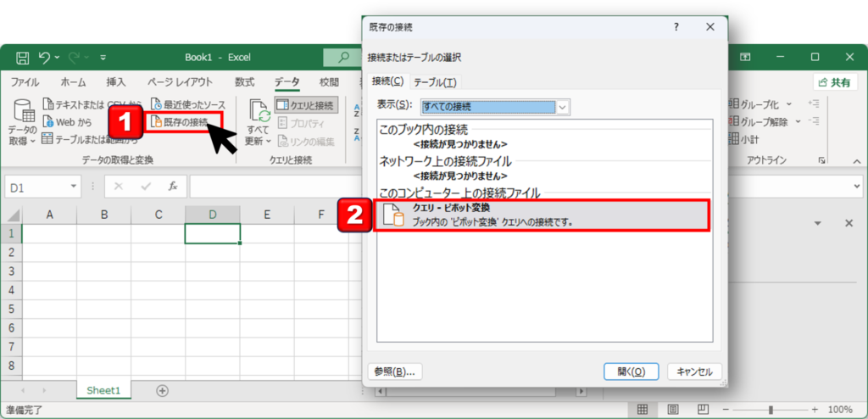
Task: Click the Web から data source button
Action: [67, 122]
